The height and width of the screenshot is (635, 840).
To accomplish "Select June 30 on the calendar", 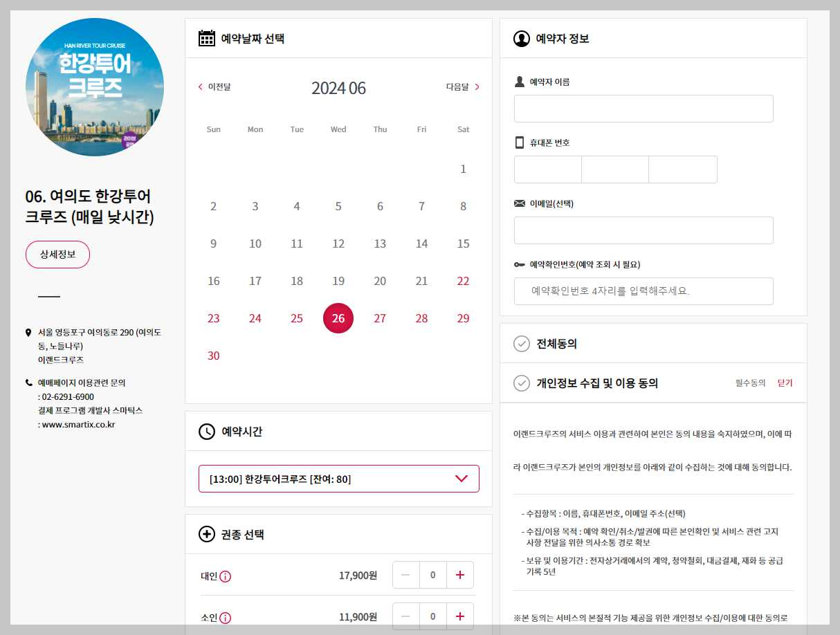I will point(213,356).
